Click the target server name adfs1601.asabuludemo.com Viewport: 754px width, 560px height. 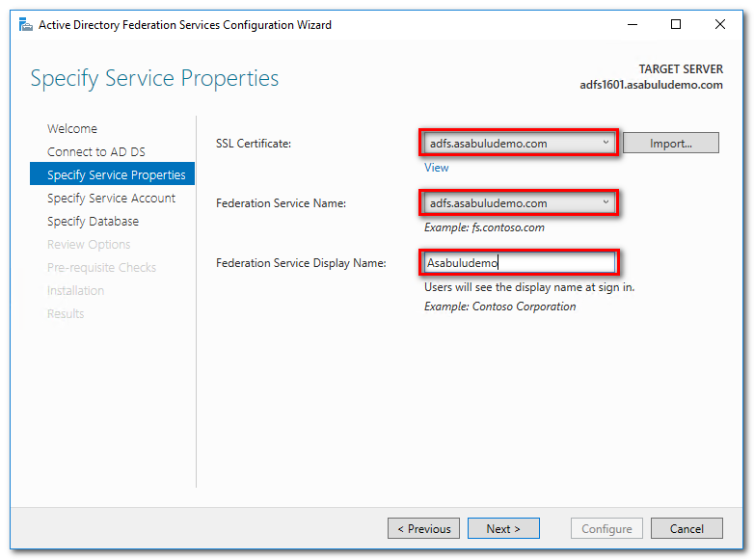[651, 85]
